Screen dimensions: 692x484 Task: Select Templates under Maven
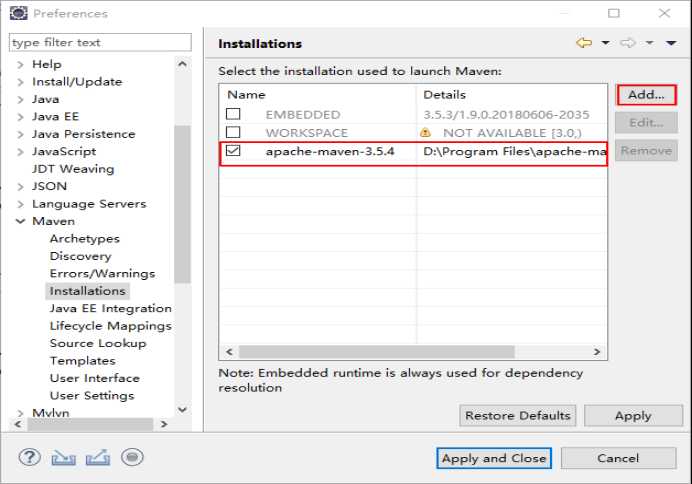point(83,361)
